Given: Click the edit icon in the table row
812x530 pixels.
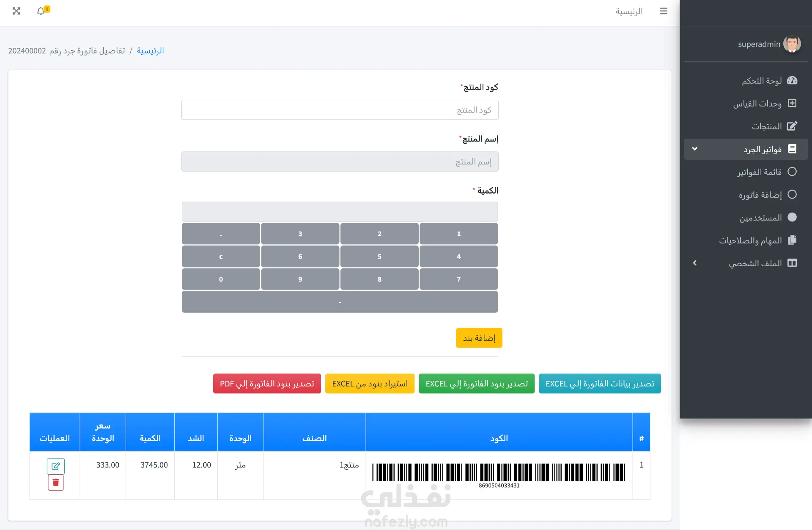Looking at the screenshot, I should click(x=55, y=466).
